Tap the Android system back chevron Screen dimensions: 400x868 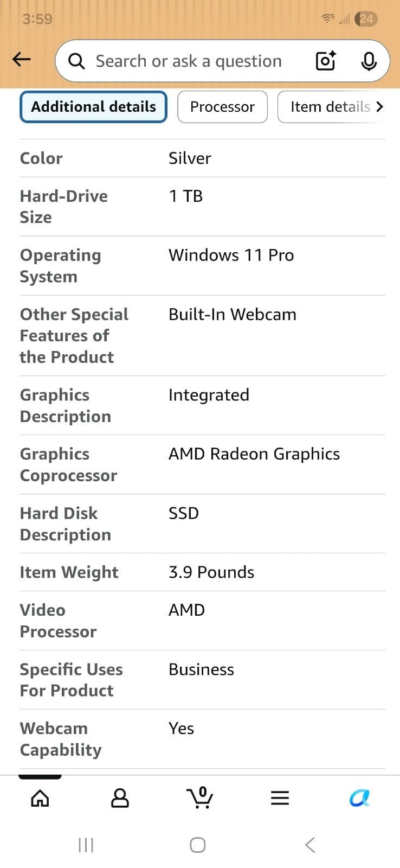point(310,845)
